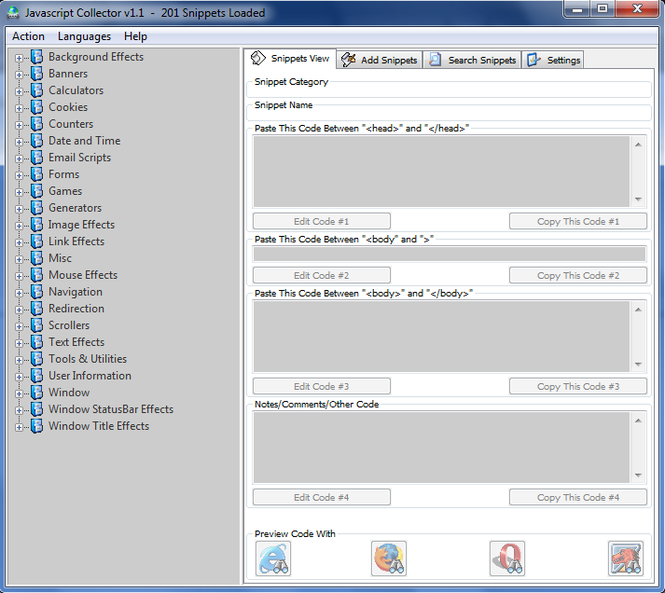
Task: Click the Text Effects folder icon
Action: 37,342
